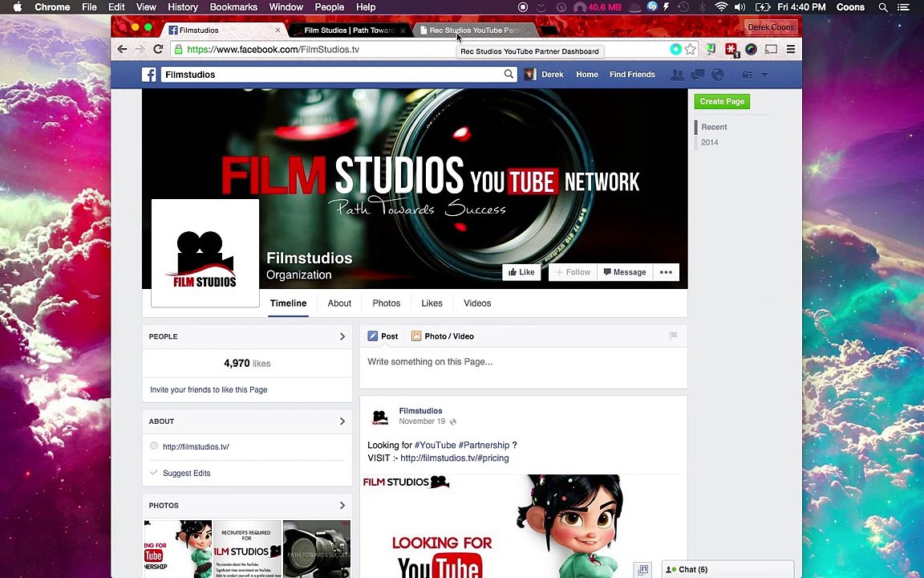The width and height of the screenshot is (924, 578).
Task: Click Find Friends link
Action: [632, 75]
